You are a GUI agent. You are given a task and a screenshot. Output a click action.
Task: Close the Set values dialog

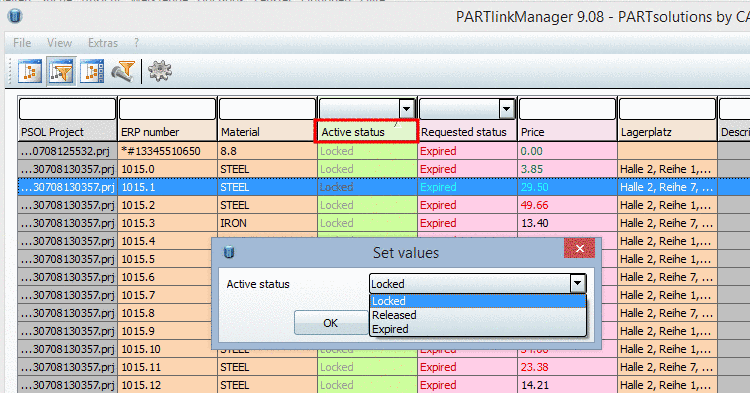(x=580, y=249)
